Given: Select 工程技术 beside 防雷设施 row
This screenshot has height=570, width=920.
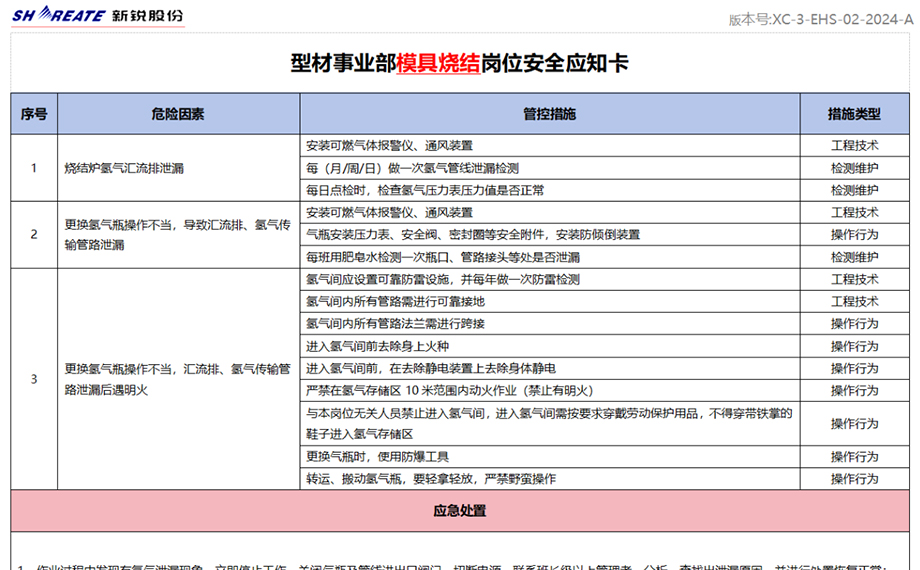Looking at the screenshot, I should point(854,279).
